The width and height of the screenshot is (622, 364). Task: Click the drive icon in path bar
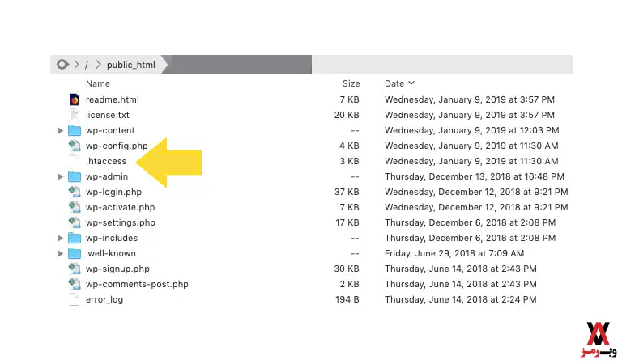point(62,64)
